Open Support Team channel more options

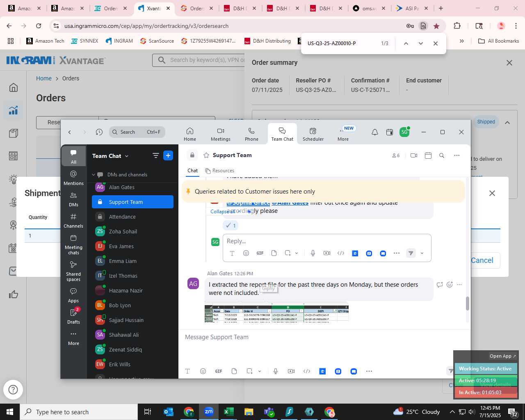[x=457, y=155]
